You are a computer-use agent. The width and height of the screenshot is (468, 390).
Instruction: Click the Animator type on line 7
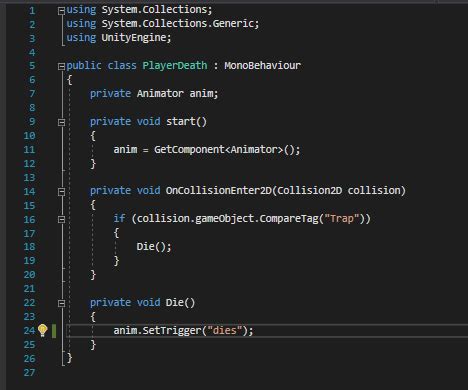[160, 93]
